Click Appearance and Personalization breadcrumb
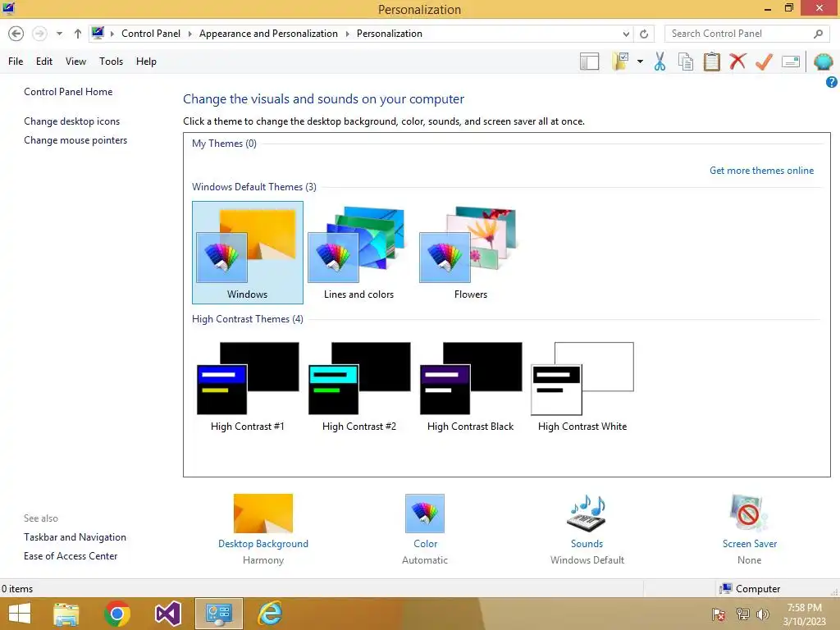This screenshot has height=630, width=840. pos(268,33)
